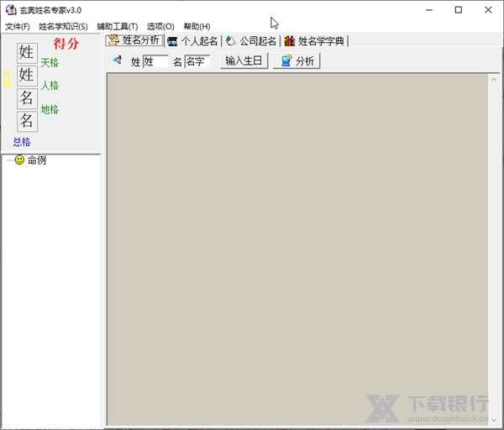Click the first 姓 character box
This screenshot has height=430, width=504.
(28, 53)
